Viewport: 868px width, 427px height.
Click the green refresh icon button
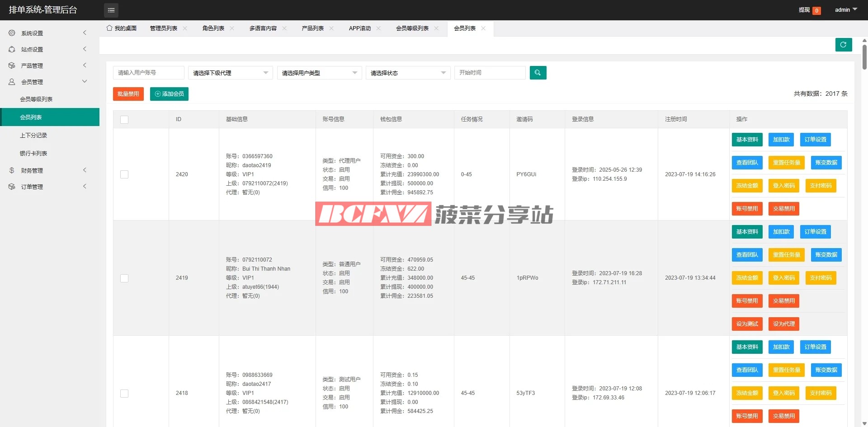click(x=843, y=45)
